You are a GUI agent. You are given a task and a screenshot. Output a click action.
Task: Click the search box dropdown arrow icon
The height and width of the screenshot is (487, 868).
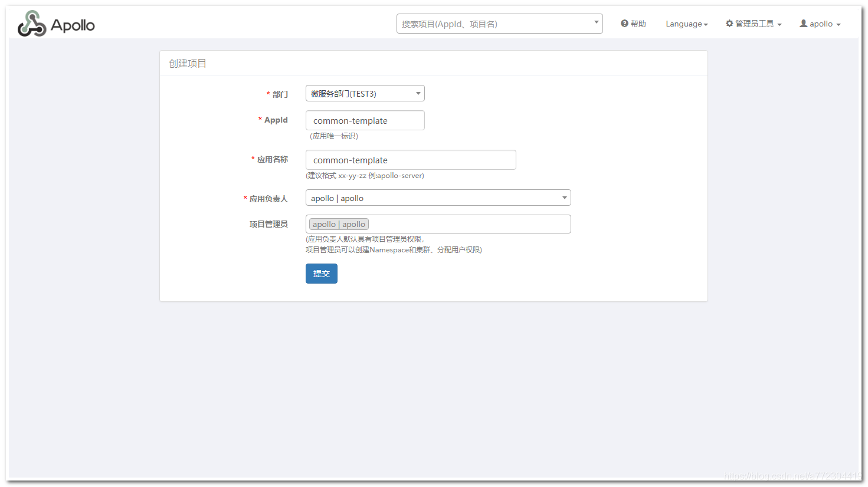[595, 23]
